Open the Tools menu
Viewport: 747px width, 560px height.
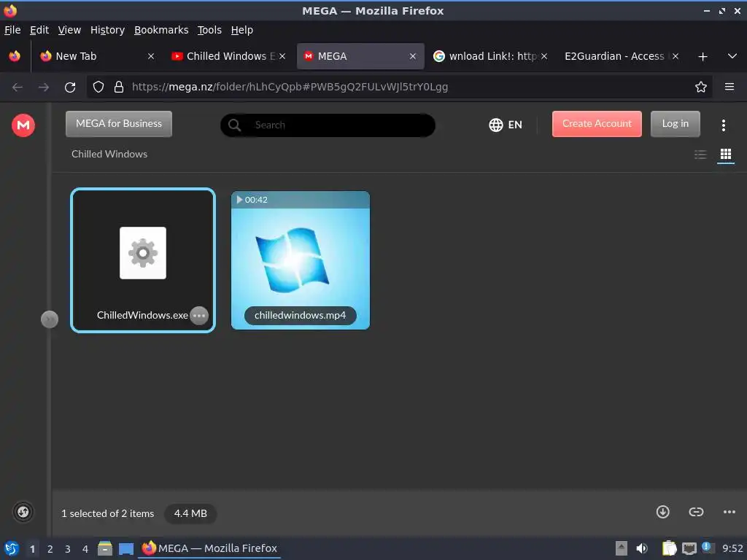click(209, 30)
